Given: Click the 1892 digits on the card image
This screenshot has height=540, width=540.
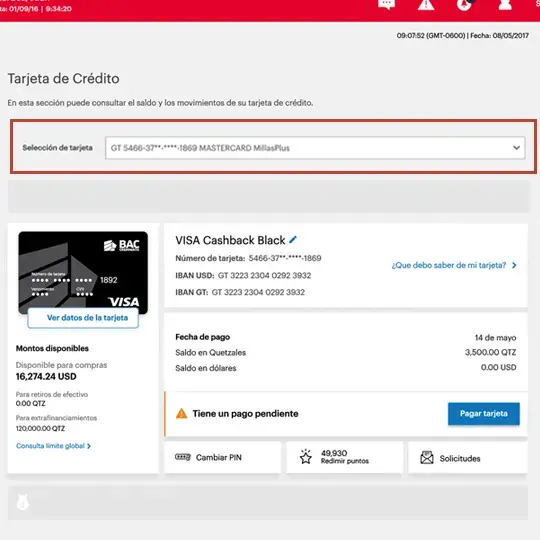Looking at the screenshot, I should (x=109, y=280).
